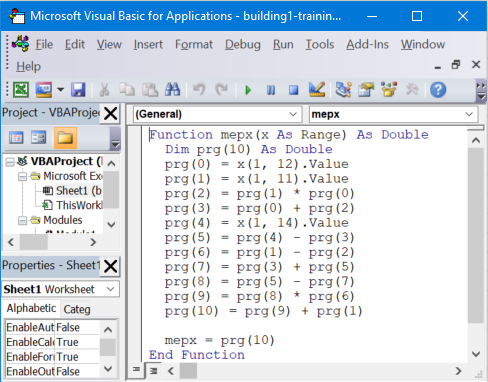This screenshot has width=488, height=382.
Task: Open the Help menu
Action: pos(28,66)
